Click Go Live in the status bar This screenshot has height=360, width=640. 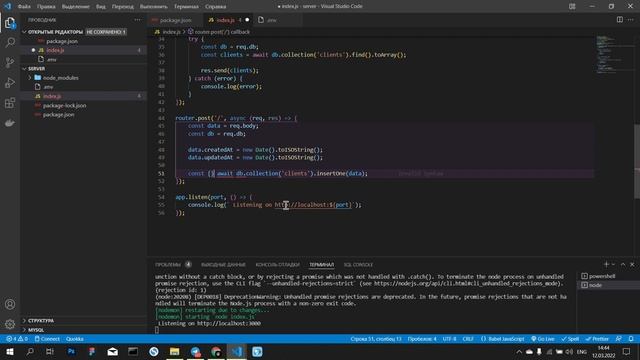542,339
